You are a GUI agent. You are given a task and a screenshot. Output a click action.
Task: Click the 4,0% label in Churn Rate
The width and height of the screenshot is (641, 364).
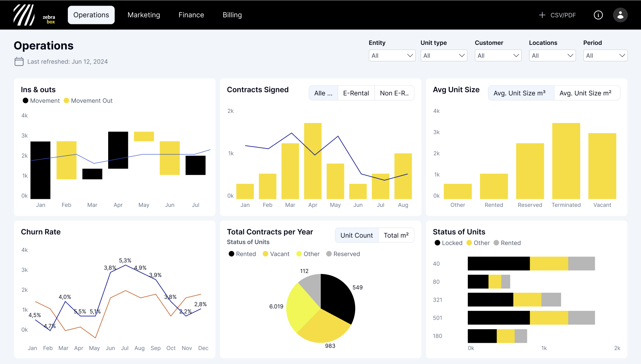[x=65, y=297]
